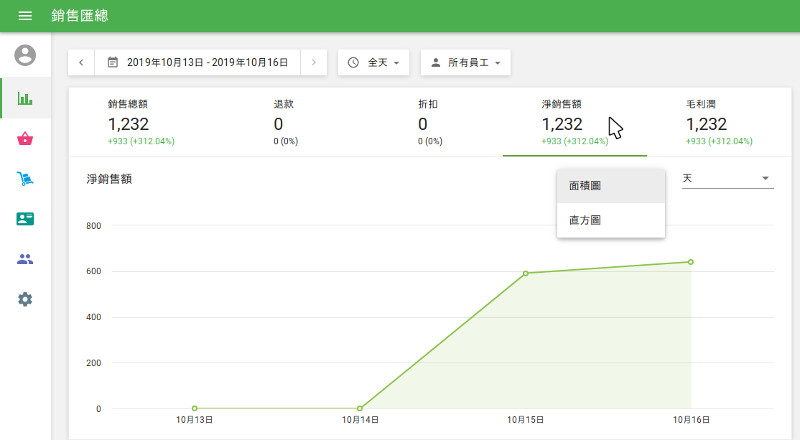Click the user account avatar icon
Viewport: 800px width, 440px height.
click(x=25, y=55)
